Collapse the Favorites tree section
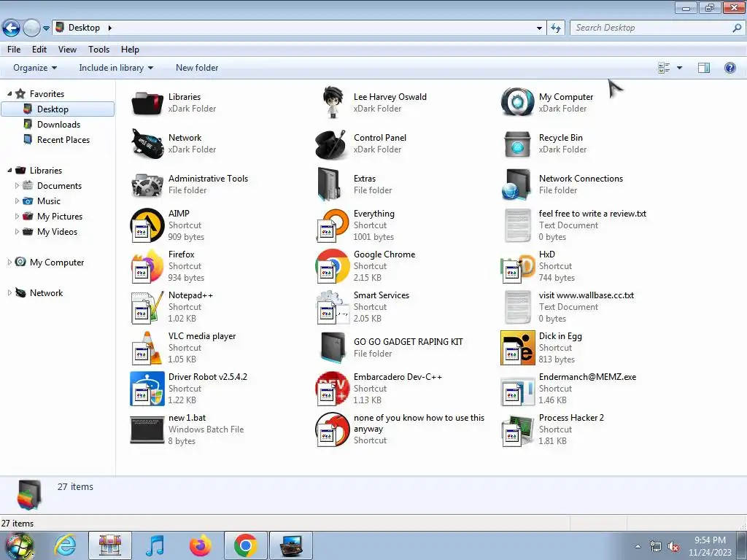The height and width of the screenshot is (560, 747). 9,94
